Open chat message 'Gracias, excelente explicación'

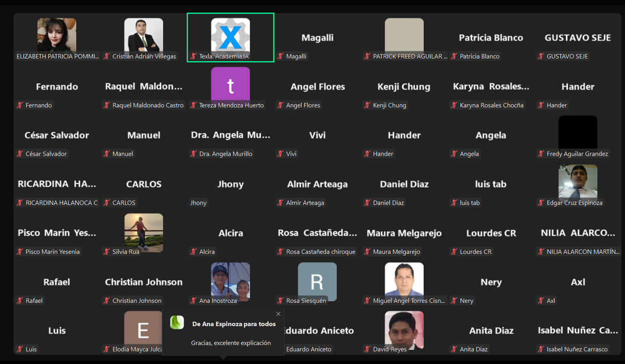tap(231, 343)
